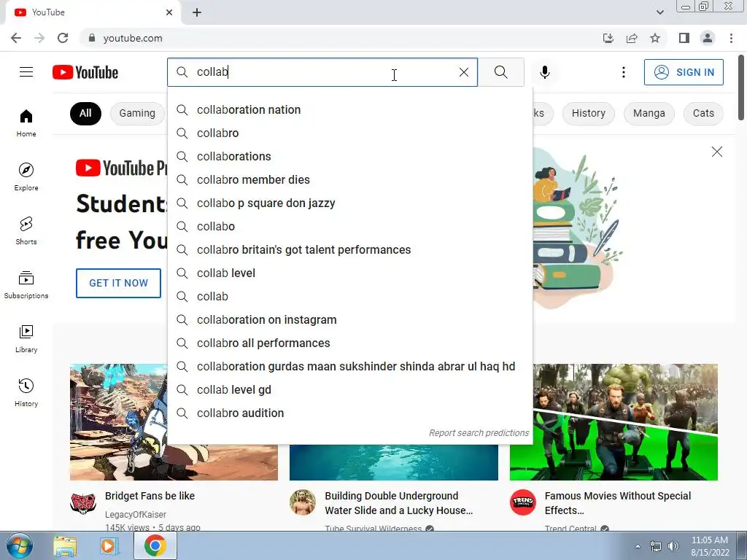Go back in the browser

point(16,38)
